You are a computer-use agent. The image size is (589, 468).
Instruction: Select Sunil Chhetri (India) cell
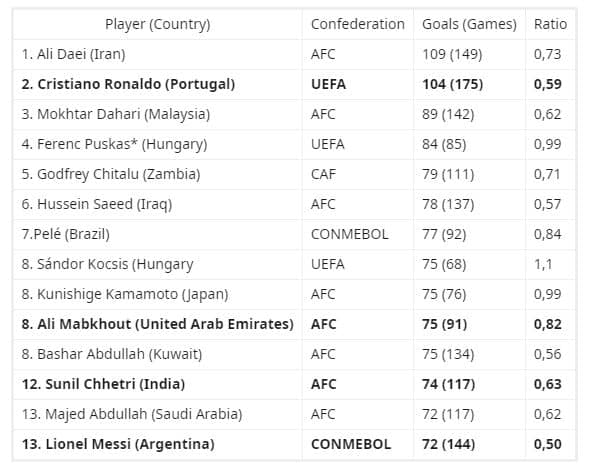157,385
